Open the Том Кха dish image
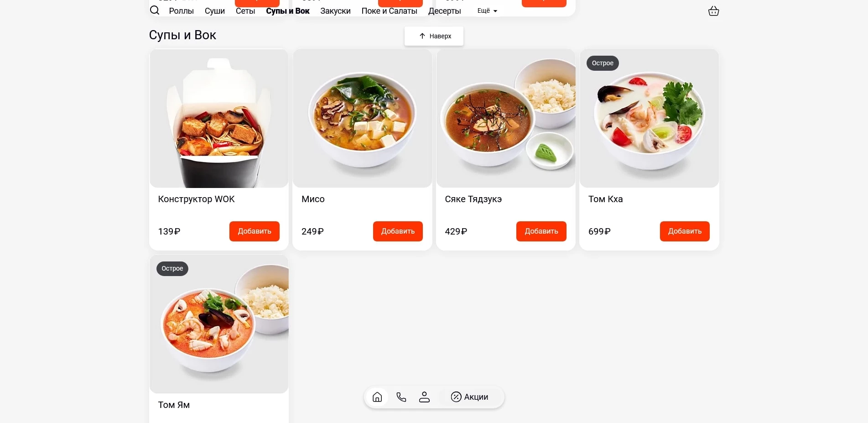 coord(649,118)
